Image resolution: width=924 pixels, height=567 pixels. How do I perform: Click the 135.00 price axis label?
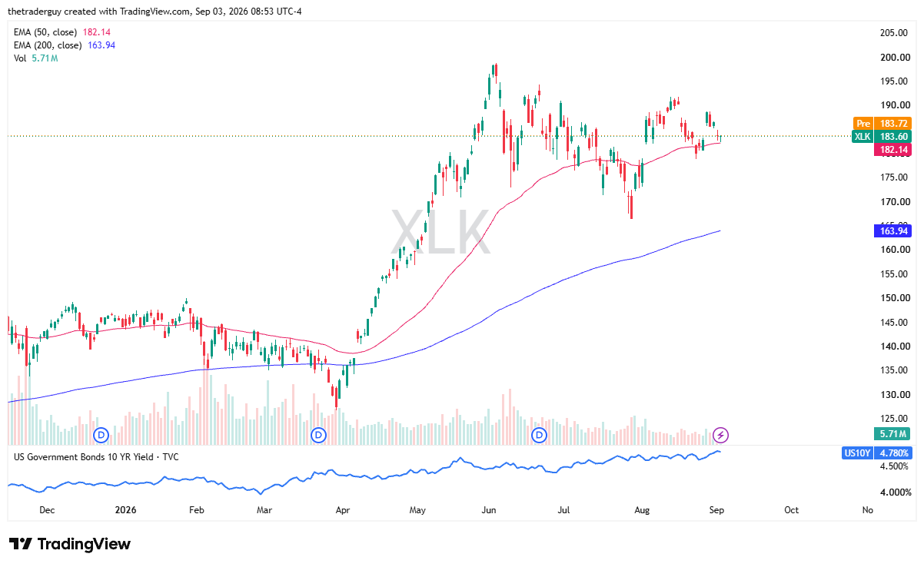(895, 370)
